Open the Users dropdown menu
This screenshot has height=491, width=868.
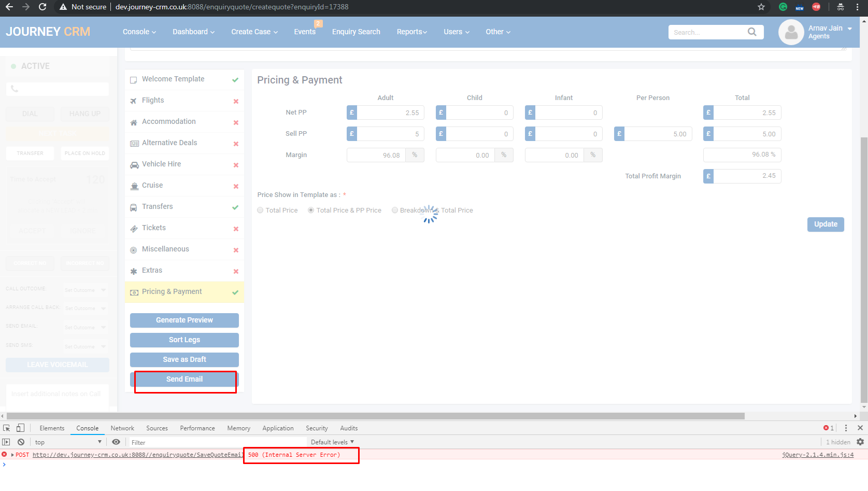click(457, 32)
